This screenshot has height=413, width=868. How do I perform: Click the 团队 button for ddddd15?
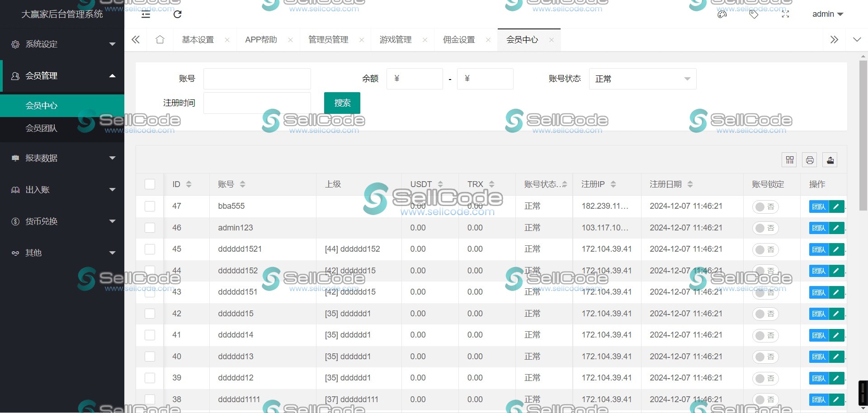(818, 314)
